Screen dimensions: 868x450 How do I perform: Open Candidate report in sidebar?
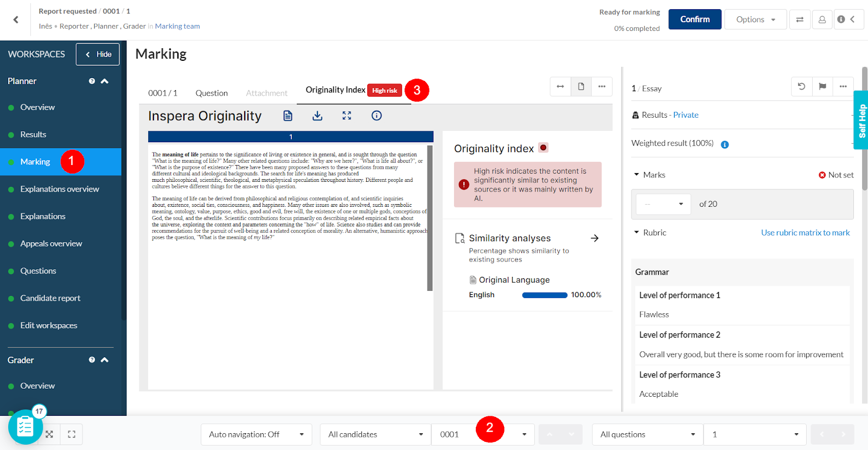click(x=50, y=298)
